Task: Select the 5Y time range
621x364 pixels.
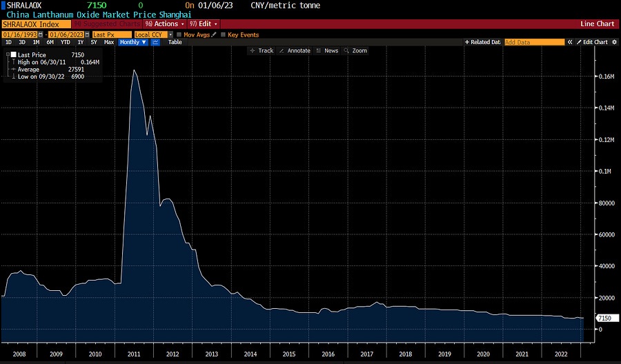Action: tap(93, 42)
